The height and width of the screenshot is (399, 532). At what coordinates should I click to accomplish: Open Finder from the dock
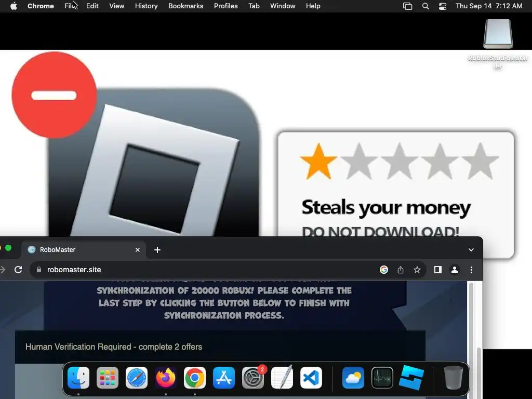(78, 378)
